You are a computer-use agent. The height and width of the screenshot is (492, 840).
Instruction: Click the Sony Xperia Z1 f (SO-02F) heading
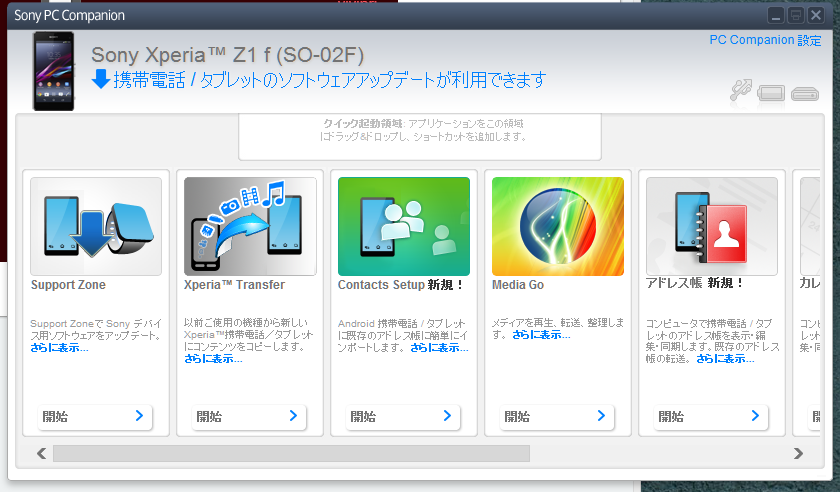228,55
